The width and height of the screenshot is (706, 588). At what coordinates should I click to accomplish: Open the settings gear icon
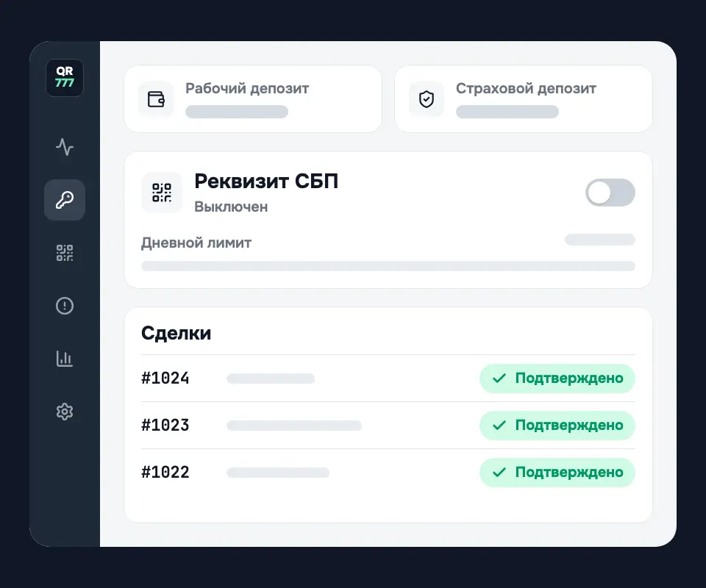pos(65,412)
